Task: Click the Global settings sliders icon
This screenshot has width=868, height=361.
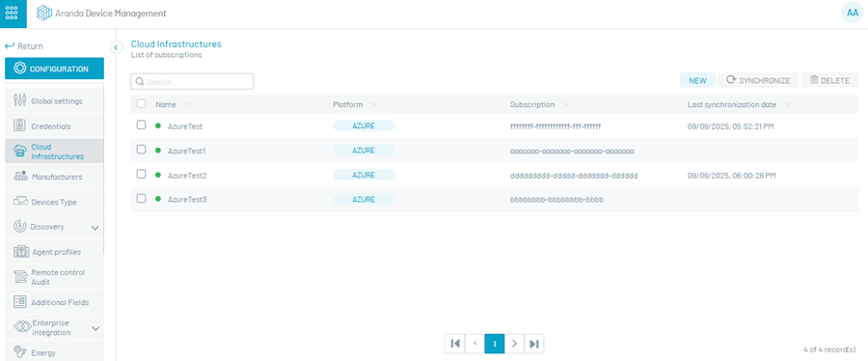Action: pyautogui.click(x=20, y=100)
